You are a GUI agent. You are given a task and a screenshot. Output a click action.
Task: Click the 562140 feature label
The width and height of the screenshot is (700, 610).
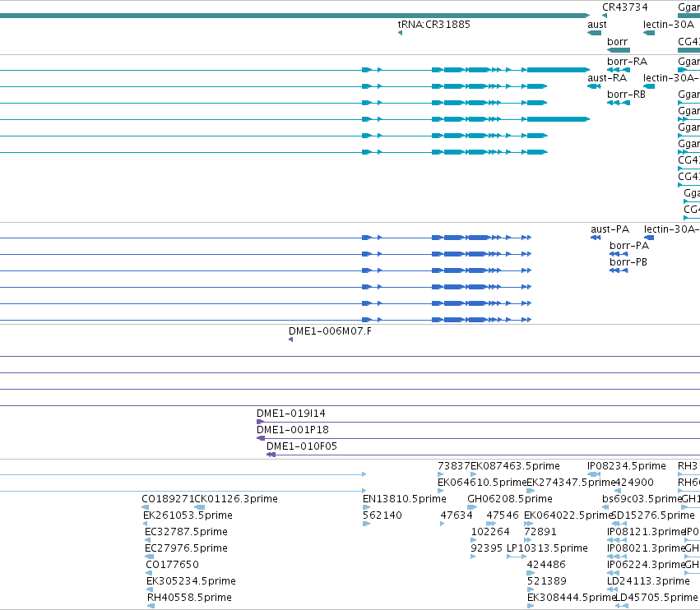pos(382,515)
